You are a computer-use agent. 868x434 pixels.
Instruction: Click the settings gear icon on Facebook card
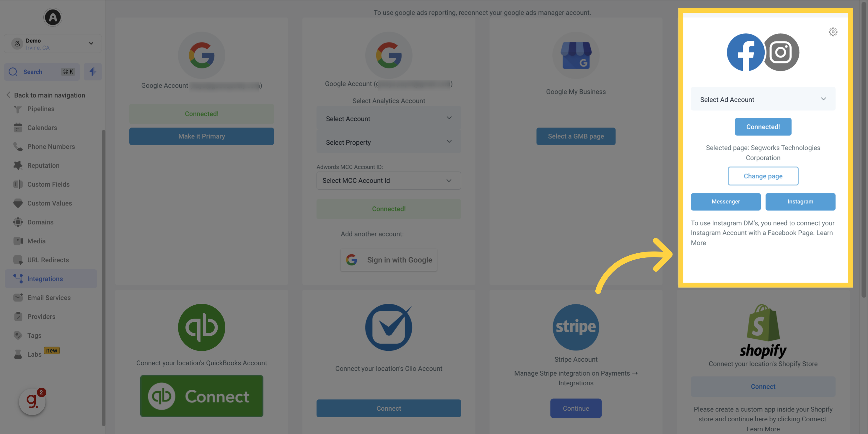coord(833,32)
